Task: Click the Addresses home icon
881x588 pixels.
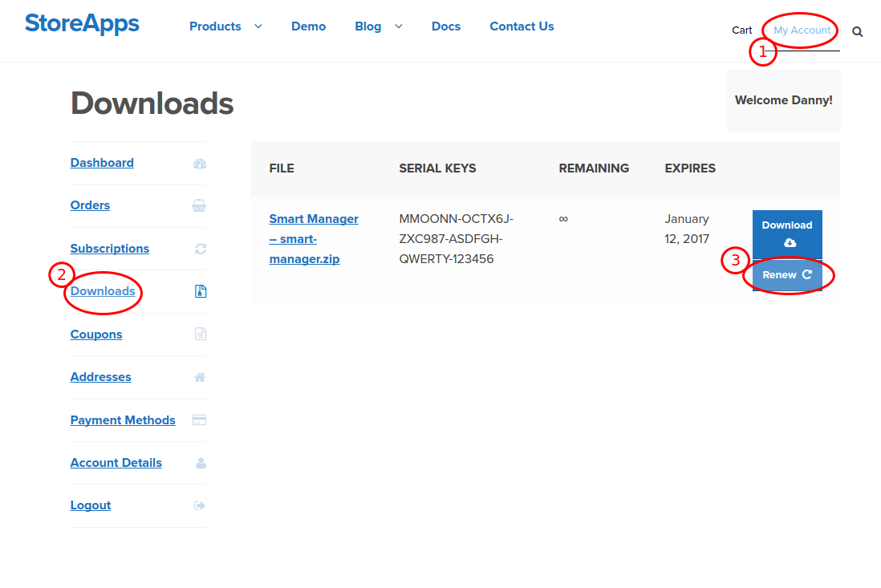Action: [x=200, y=377]
